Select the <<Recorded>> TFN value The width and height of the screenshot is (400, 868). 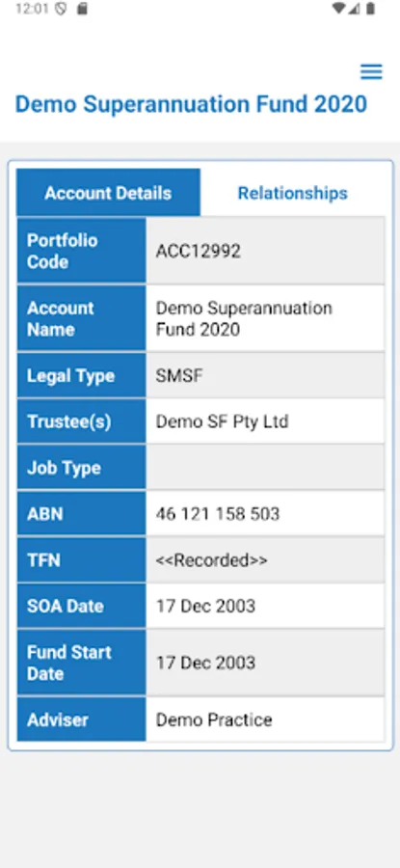point(211,559)
